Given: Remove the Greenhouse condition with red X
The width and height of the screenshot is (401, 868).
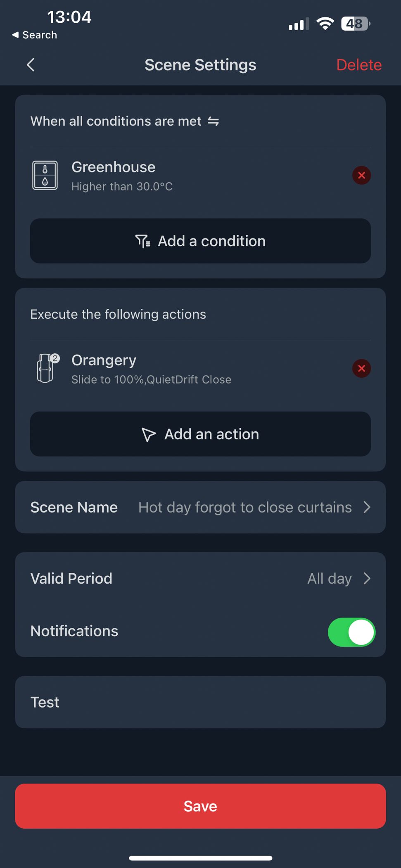Looking at the screenshot, I should 361,175.
